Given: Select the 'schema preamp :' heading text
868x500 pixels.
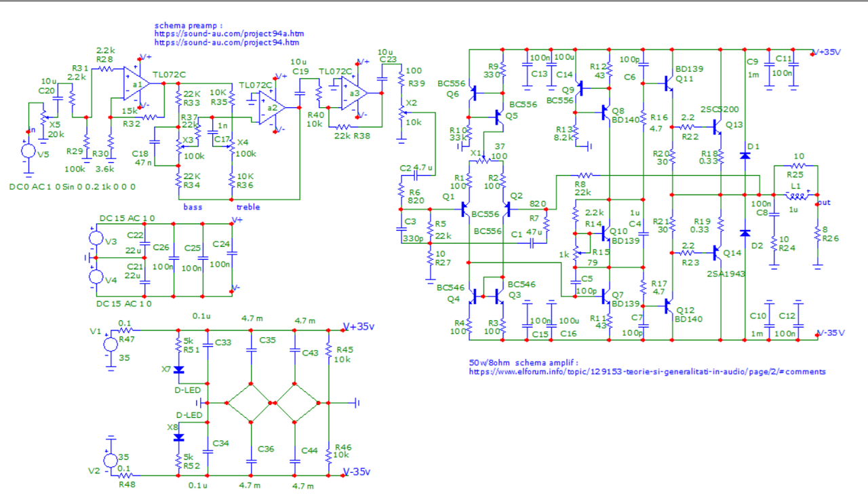Looking at the screenshot, I should [189, 24].
